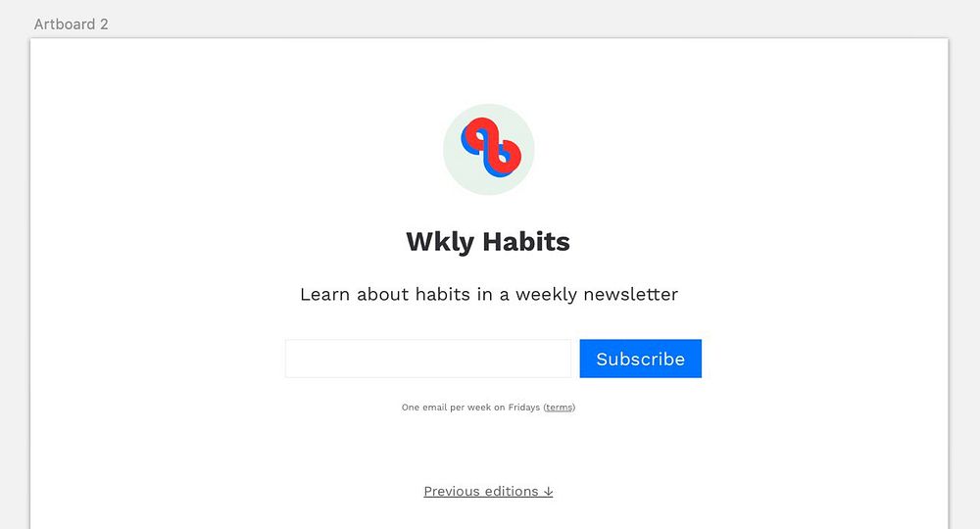Viewport: 980px width, 529px height.
Task: Select the One email per week caption
Action: 488,408
